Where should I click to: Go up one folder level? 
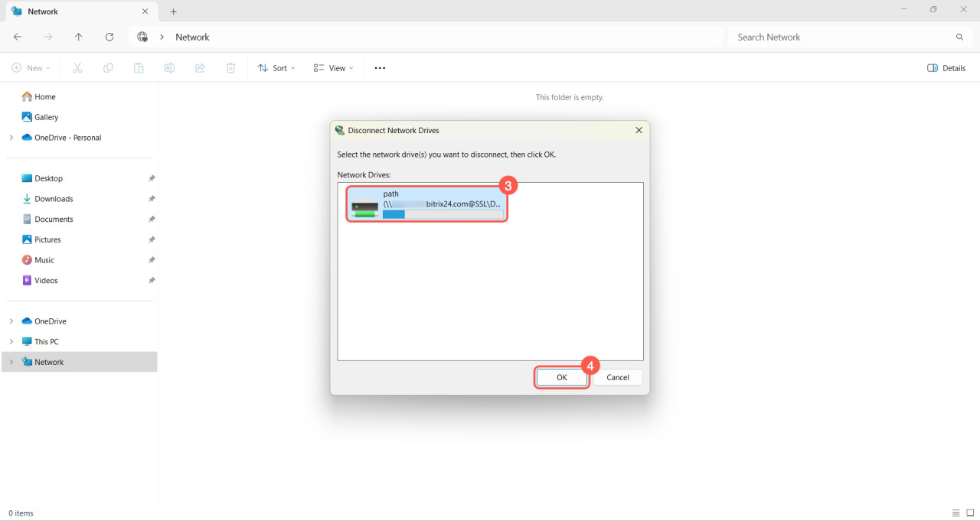click(x=79, y=37)
